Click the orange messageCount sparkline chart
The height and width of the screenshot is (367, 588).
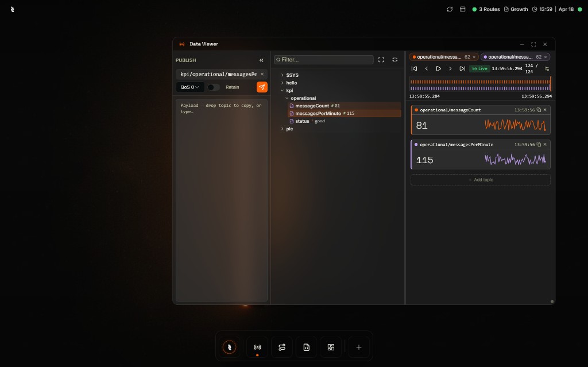click(515, 125)
